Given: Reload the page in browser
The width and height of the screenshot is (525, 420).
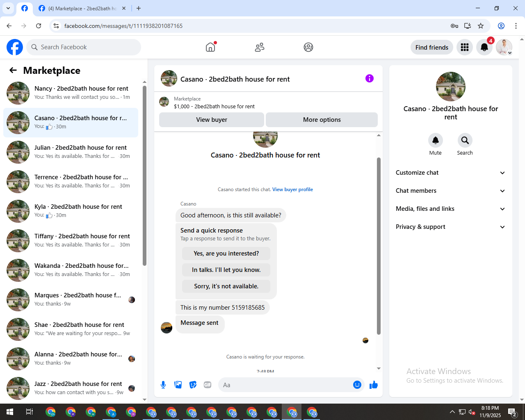Looking at the screenshot, I should pos(39,26).
